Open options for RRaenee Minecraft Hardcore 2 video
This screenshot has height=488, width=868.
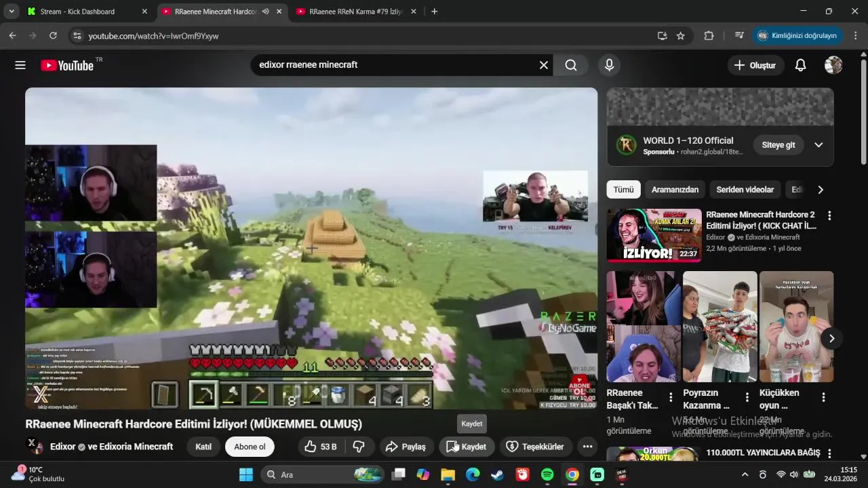[x=829, y=216]
